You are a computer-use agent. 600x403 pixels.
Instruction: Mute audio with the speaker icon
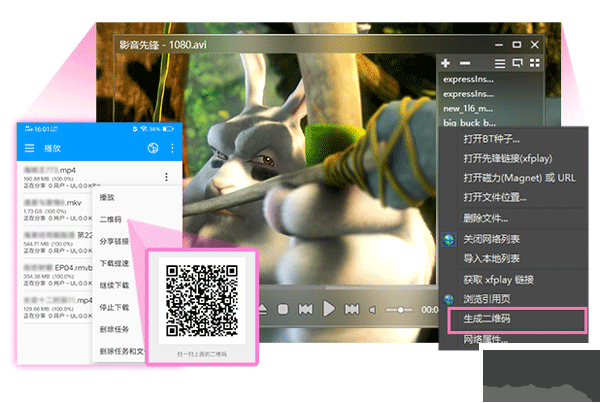[372, 310]
